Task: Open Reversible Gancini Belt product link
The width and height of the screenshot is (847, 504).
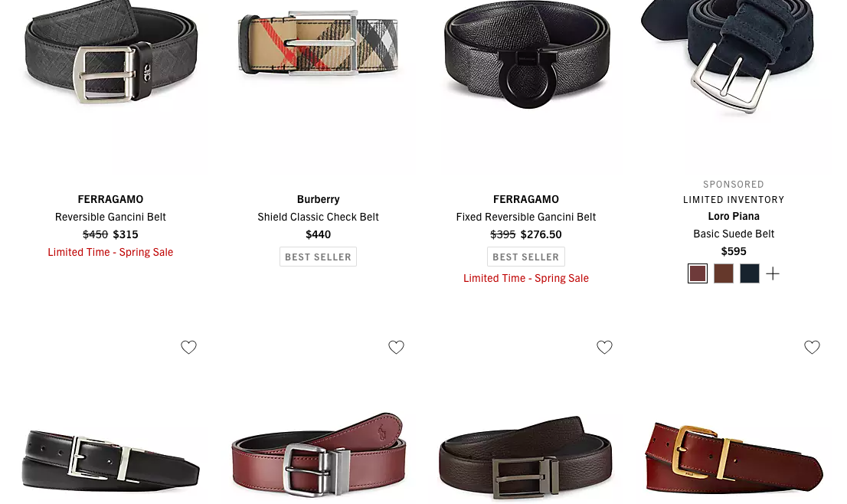Action: click(x=110, y=217)
